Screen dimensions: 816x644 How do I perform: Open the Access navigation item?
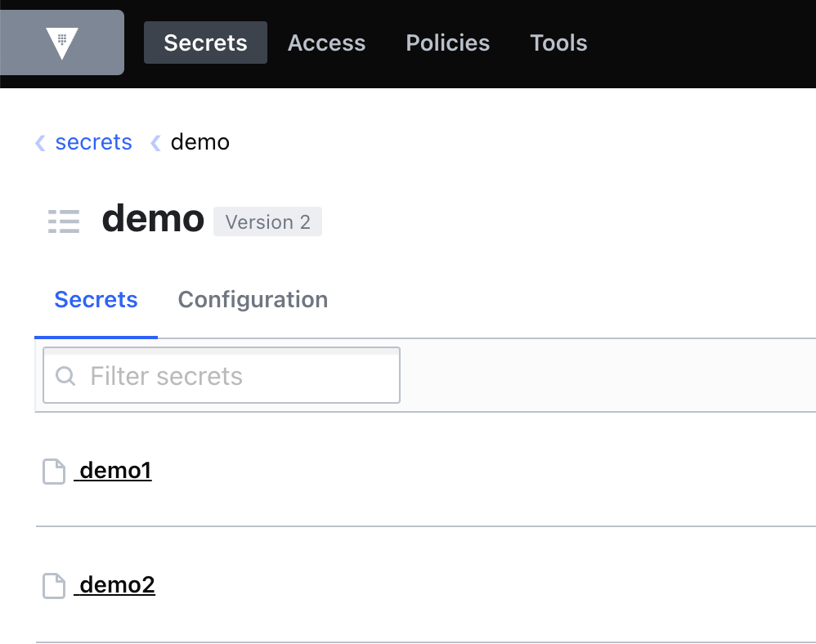pyautogui.click(x=327, y=42)
